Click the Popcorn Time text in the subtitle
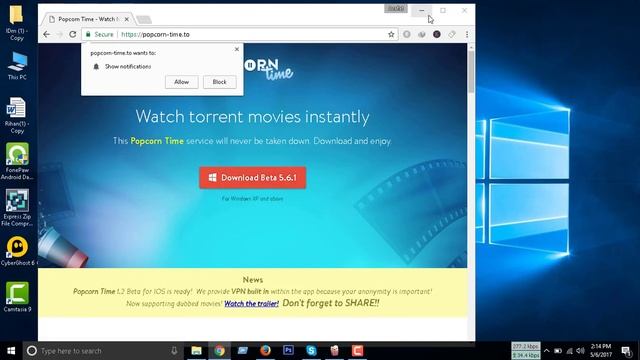640x360 pixels. (157, 141)
